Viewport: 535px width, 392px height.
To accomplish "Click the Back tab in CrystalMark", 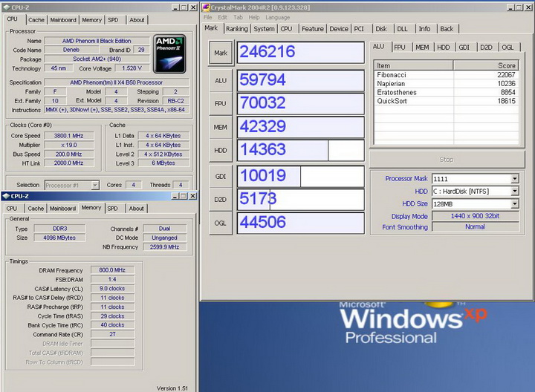I will 447,29.
